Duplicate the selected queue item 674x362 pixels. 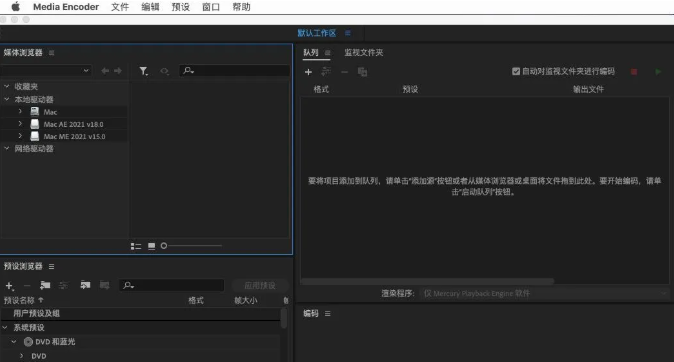pos(362,72)
